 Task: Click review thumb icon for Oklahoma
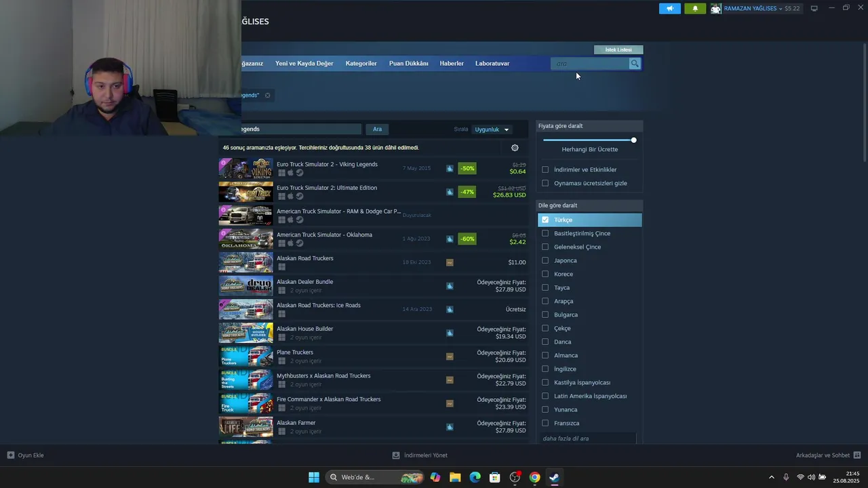click(450, 239)
